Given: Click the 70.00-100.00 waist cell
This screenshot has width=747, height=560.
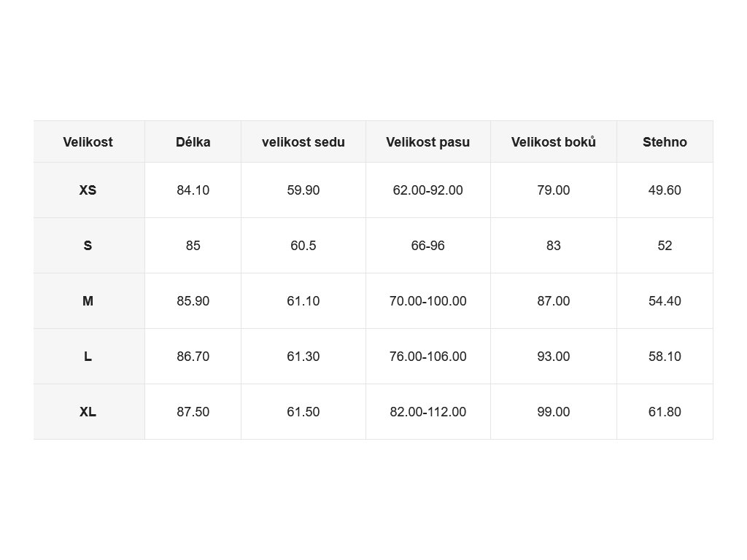Looking at the screenshot, I should (x=428, y=301).
